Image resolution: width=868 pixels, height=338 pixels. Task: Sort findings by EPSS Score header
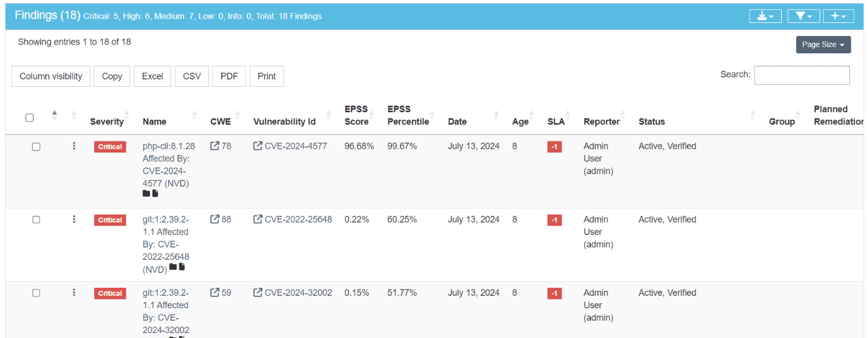pyautogui.click(x=356, y=115)
